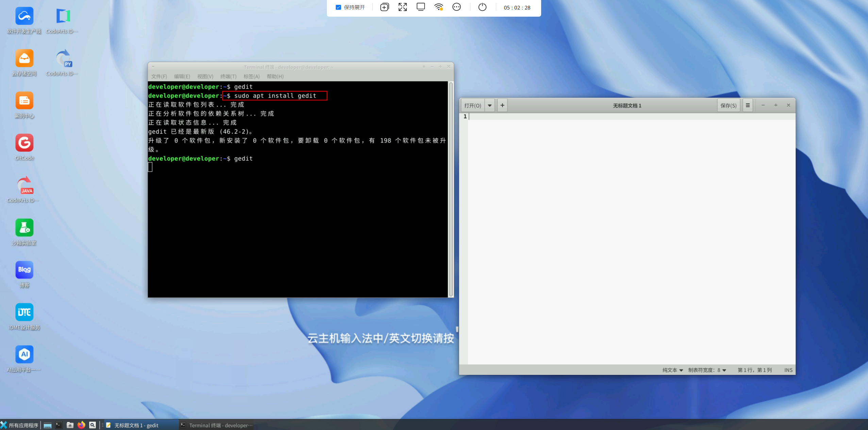868x430 pixels.
Task: Open the file manager taskbar icon
Action: coord(70,425)
